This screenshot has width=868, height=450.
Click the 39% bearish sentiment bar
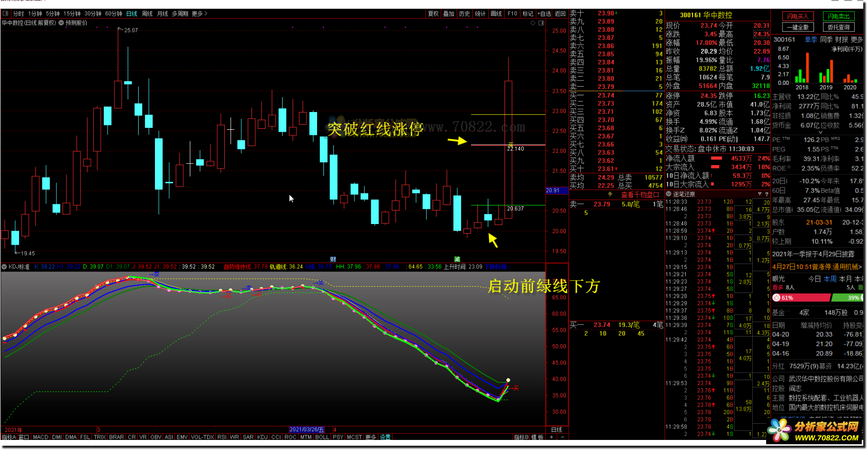[x=848, y=298]
